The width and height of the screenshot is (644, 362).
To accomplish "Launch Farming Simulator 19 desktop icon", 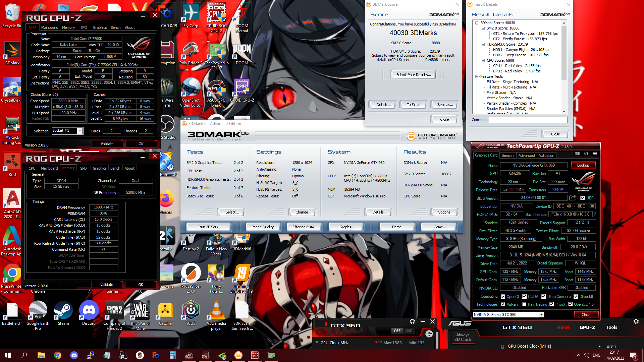I will click(x=242, y=279).
